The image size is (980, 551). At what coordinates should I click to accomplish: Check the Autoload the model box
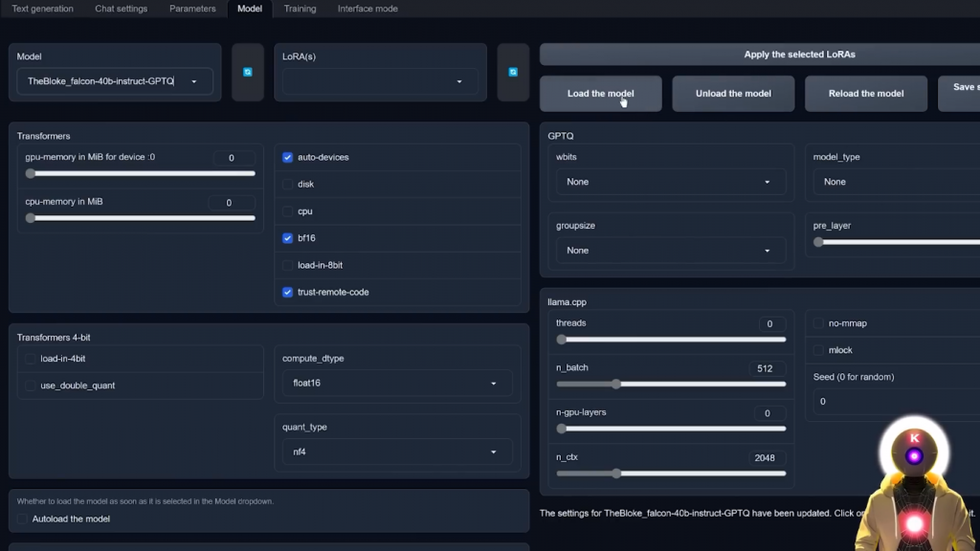click(23, 518)
